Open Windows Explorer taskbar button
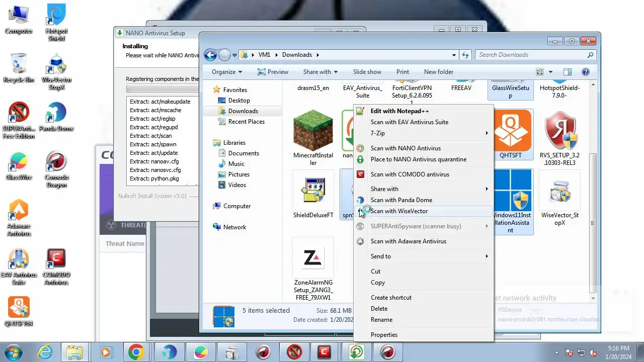 tap(74, 352)
